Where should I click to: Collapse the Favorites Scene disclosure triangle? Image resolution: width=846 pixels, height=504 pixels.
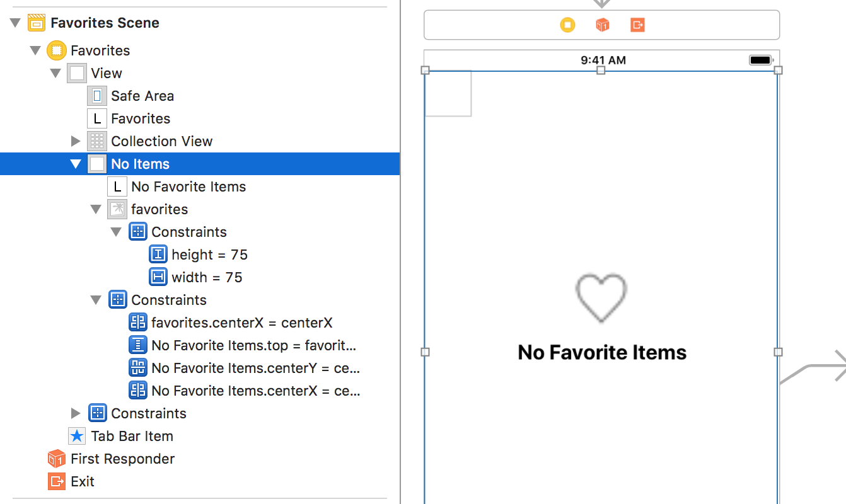[x=15, y=23]
